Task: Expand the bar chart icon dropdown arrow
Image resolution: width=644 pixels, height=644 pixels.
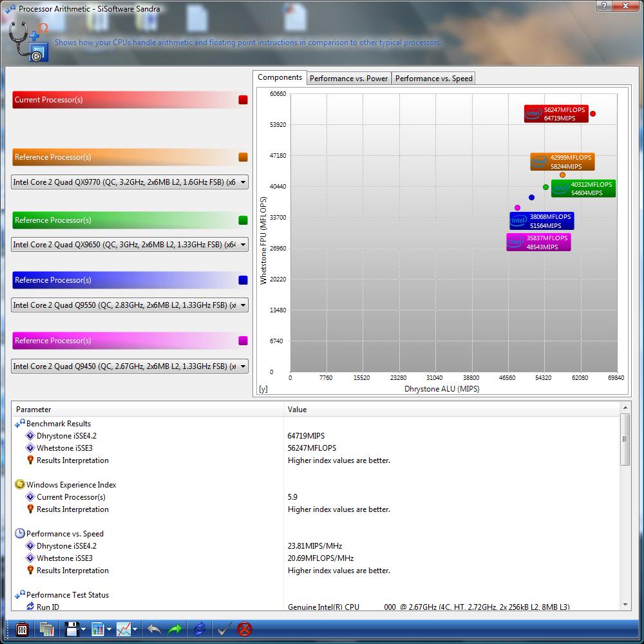Action: click(x=109, y=629)
